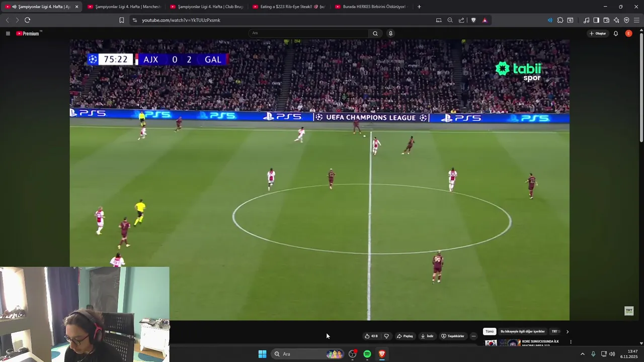Open the tab search icon in the toolbar
644x362 pixels.
(x=570, y=20)
